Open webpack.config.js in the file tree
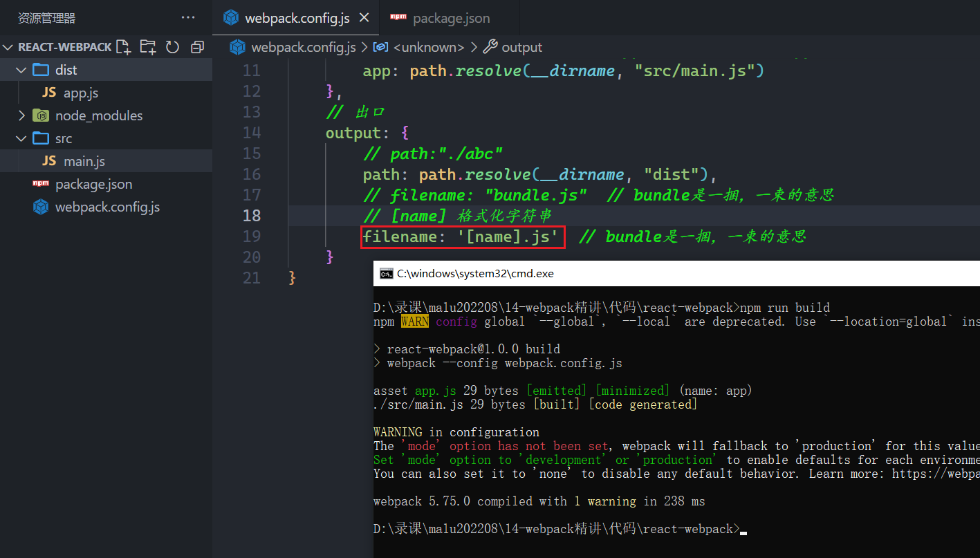 106,207
